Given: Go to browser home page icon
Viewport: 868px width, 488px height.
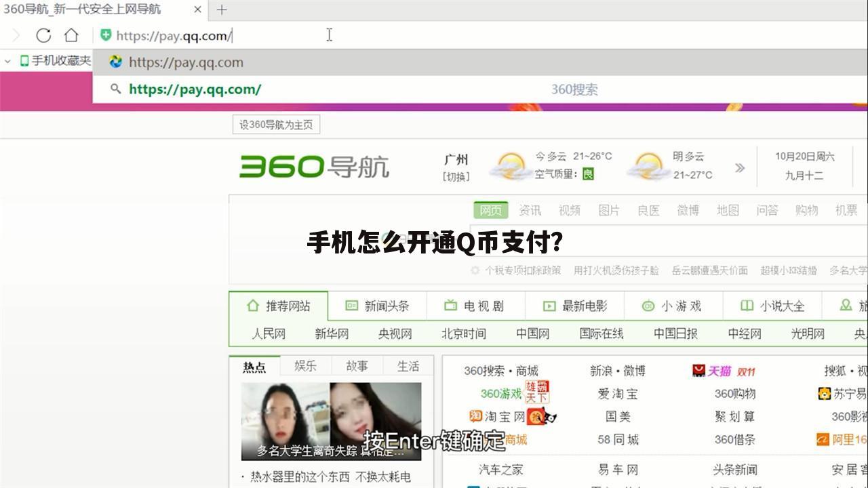Looking at the screenshot, I should (x=71, y=35).
